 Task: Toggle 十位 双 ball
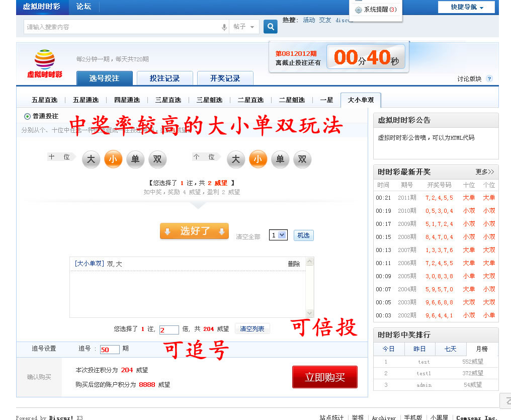coord(157,159)
